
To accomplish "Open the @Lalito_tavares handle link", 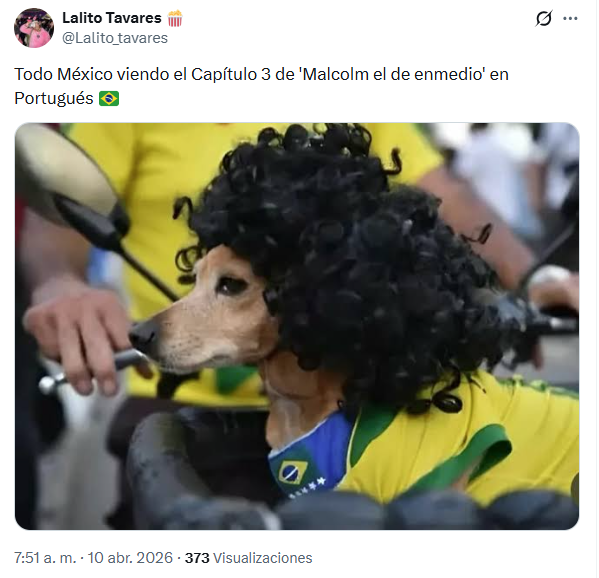I will click(x=115, y=38).
